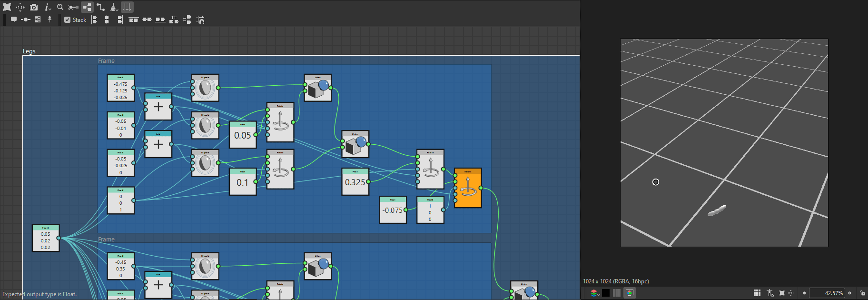This screenshot has height=300, width=868.
Task: Click the add pin icon
Action: coord(49,20)
